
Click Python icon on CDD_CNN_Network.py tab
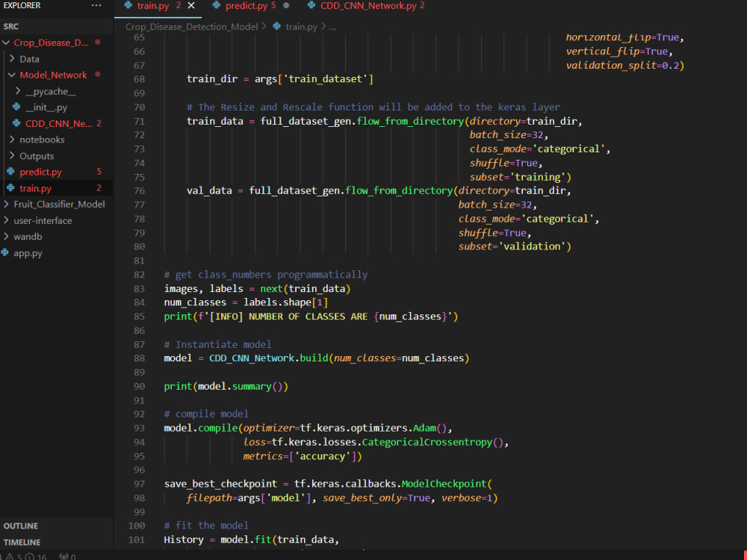pyautogui.click(x=311, y=5)
